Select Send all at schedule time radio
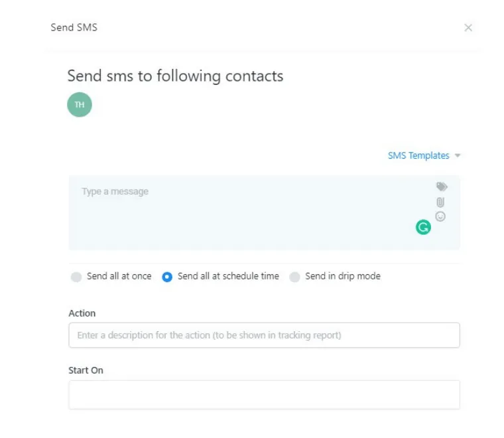This screenshot has height=438, width=504. click(167, 277)
